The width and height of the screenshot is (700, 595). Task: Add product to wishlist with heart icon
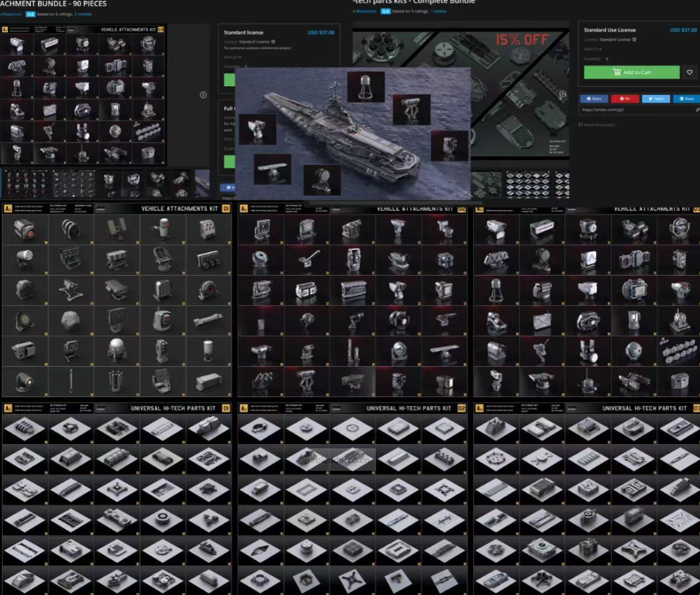point(689,72)
